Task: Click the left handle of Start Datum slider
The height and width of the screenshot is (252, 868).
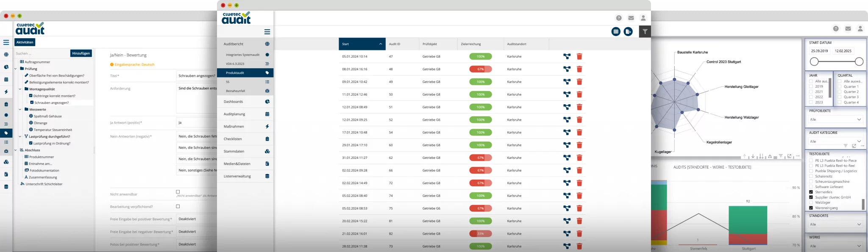Action: 814,62
